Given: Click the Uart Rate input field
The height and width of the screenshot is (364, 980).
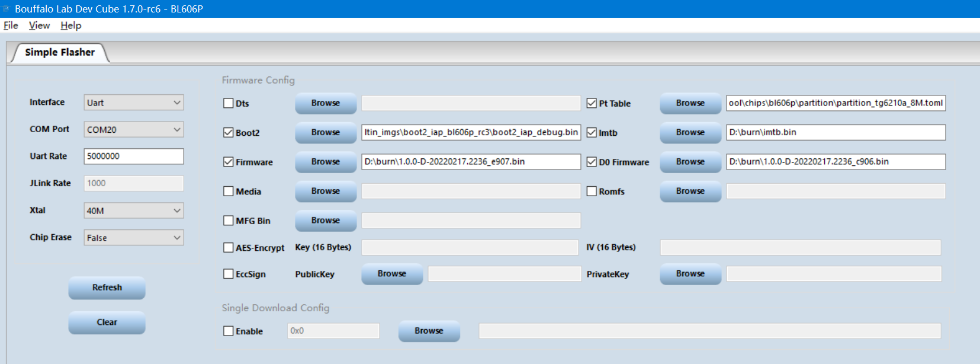Looking at the screenshot, I should pos(134,156).
